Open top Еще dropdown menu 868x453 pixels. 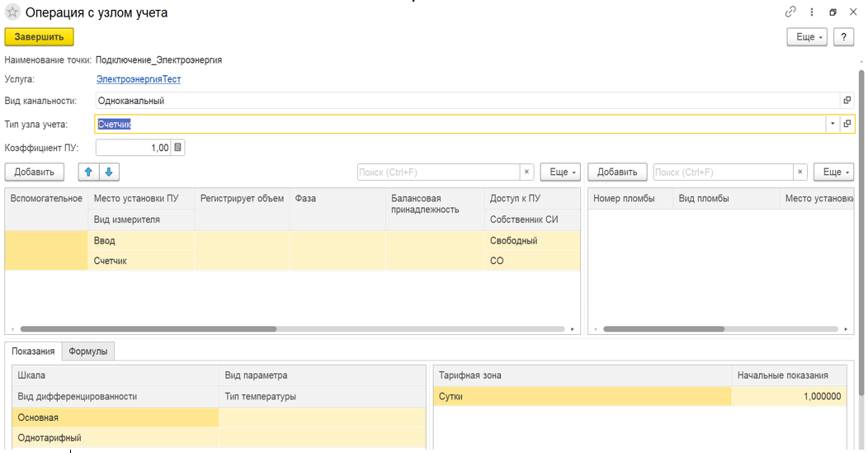coord(807,36)
